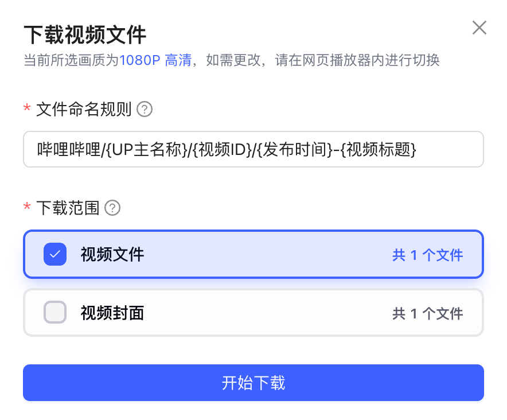507x420 pixels.
Task: Click the 下载视频文件 dialog title
Action: tap(85, 35)
